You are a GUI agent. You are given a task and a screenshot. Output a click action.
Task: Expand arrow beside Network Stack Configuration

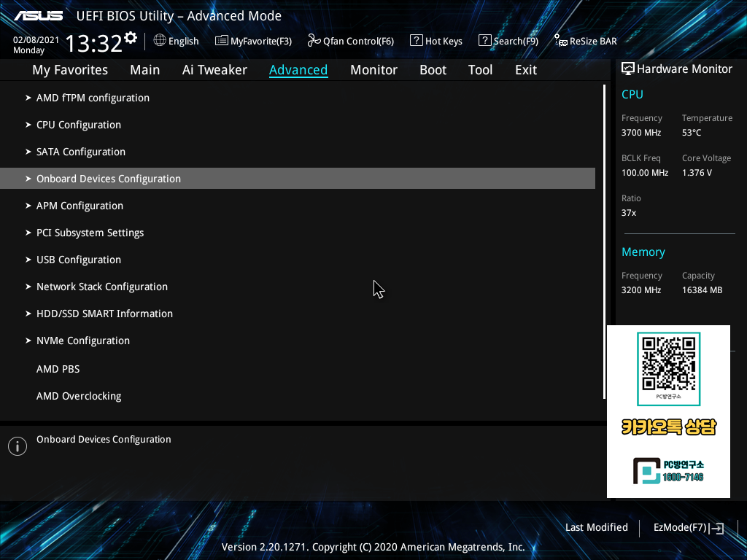(28, 287)
